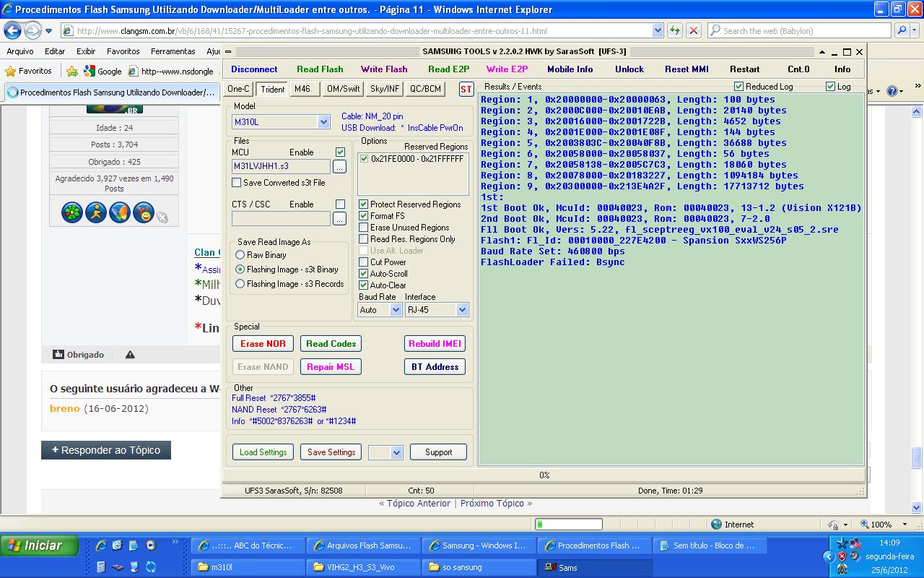Click the add to favorites bar icon
The width and height of the screenshot is (924, 578).
tap(72, 71)
